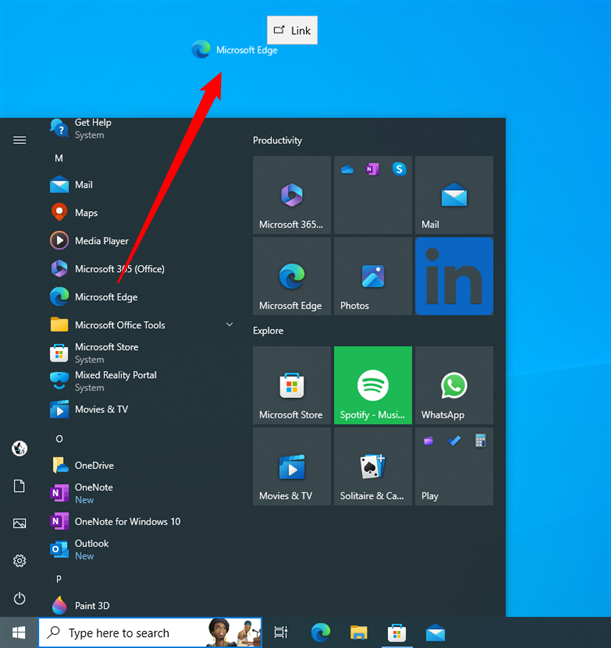The width and height of the screenshot is (611, 648).
Task: Open Microsoft Edge from the taskbar
Action: tap(320, 632)
